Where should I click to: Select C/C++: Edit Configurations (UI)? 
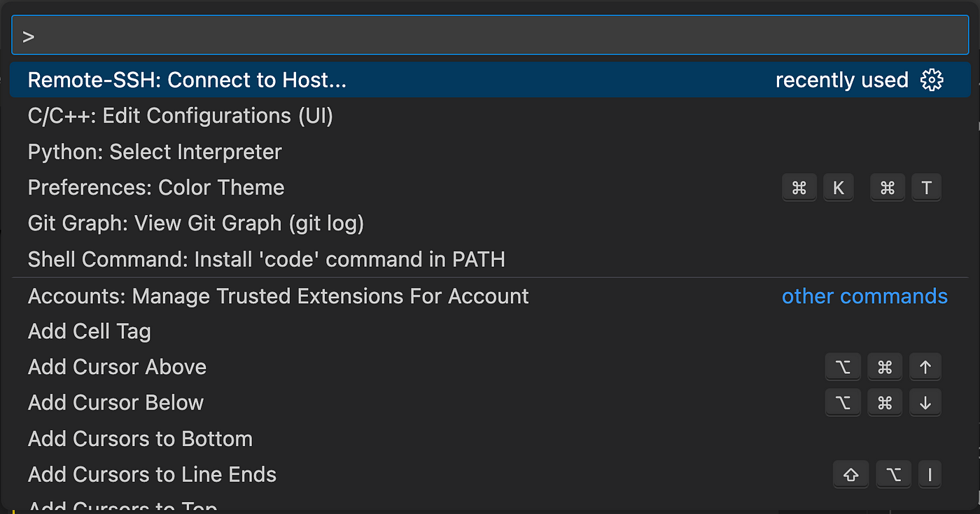(490, 116)
